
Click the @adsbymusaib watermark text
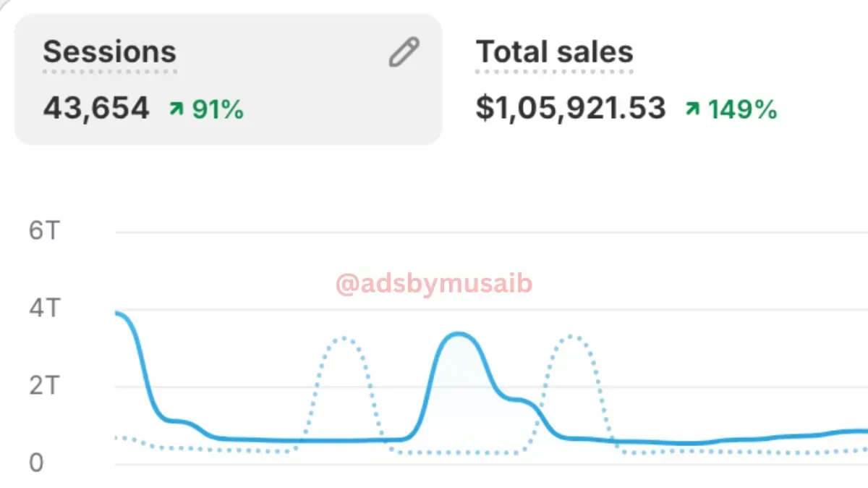434,285
